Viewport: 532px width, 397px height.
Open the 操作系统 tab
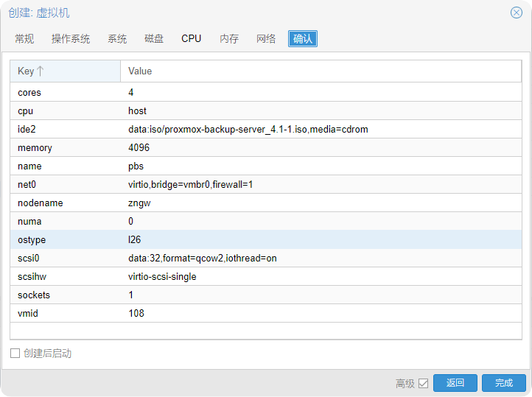click(x=71, y=39)
